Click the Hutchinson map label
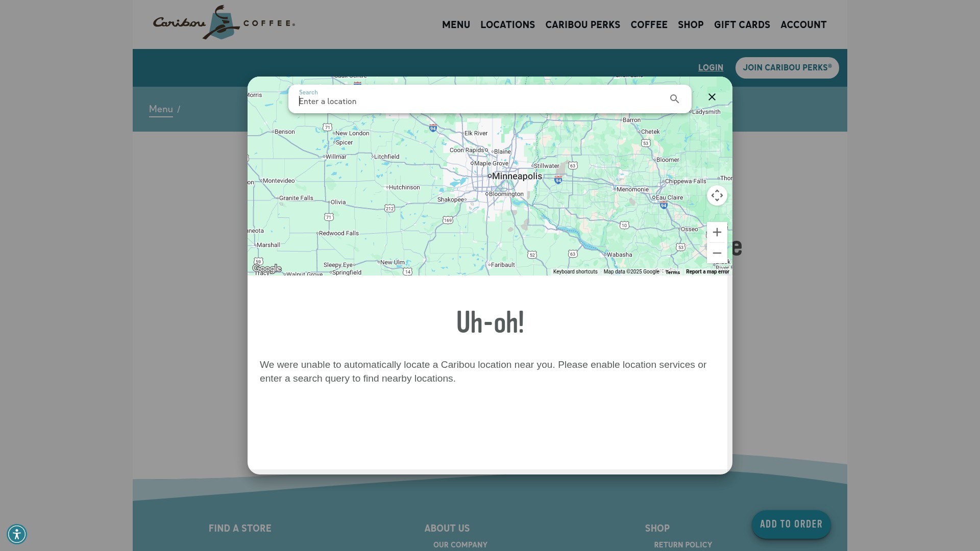980x551 pixels. coord(404,187)
